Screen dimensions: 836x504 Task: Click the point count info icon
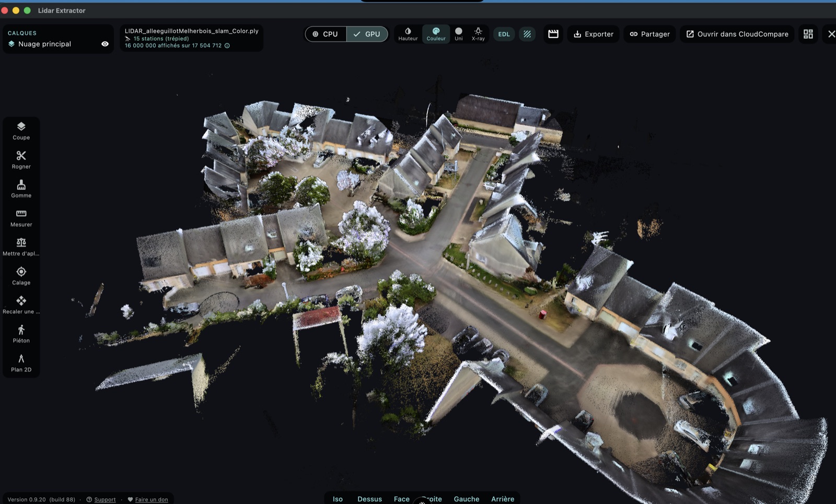tap(227, 45)
